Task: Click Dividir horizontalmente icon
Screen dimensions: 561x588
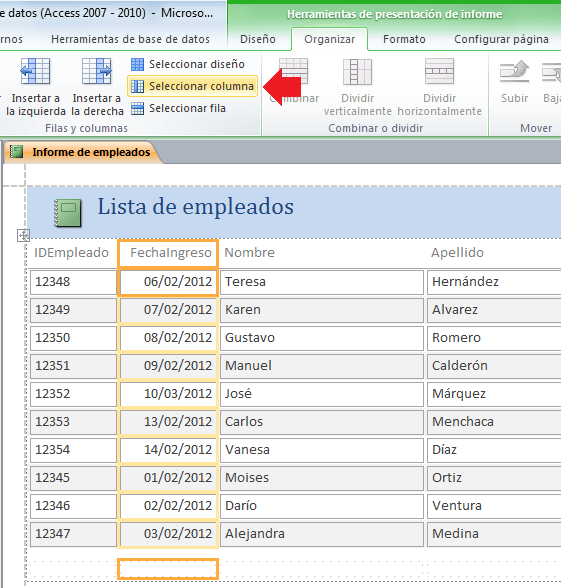Action: 439,71
